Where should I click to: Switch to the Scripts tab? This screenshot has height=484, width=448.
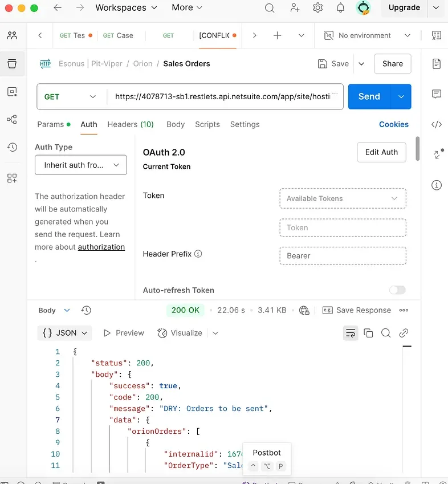(207, 124)
